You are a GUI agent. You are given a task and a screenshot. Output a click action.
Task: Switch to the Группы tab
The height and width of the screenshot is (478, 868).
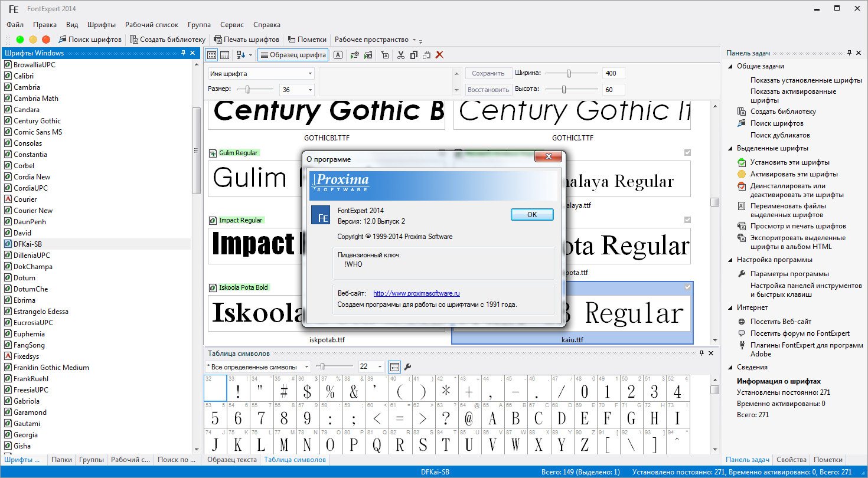coord(92,460)
